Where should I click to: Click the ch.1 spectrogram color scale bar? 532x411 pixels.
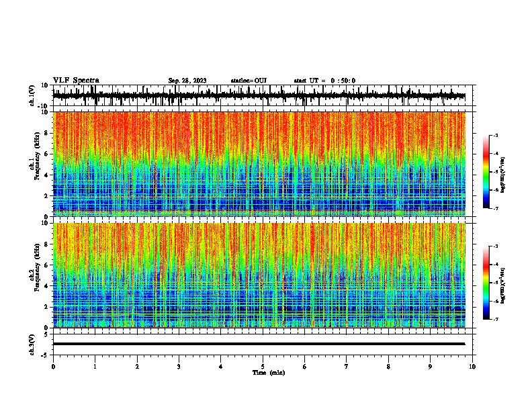[x=486, y=172]
